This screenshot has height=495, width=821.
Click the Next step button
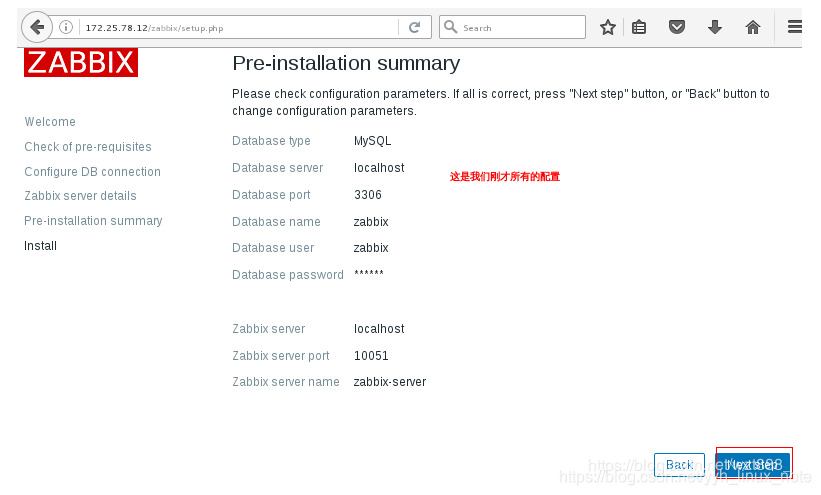[x=753, y=465]
